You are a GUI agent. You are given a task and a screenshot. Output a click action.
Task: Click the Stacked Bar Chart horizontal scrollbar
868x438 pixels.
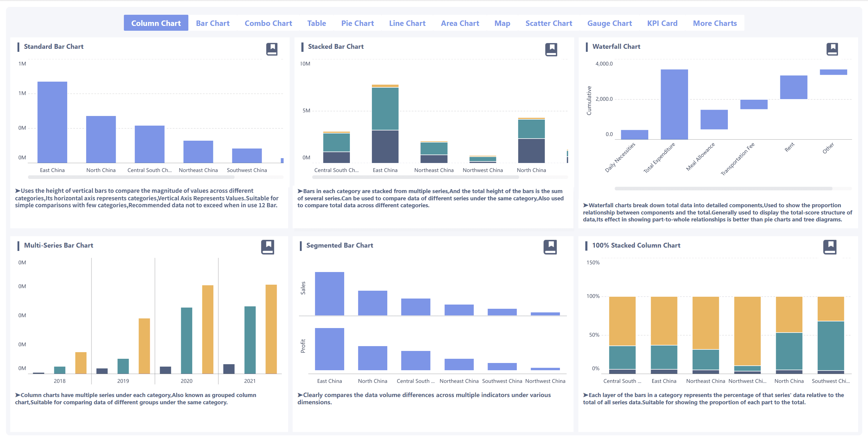tap(416, 177)
